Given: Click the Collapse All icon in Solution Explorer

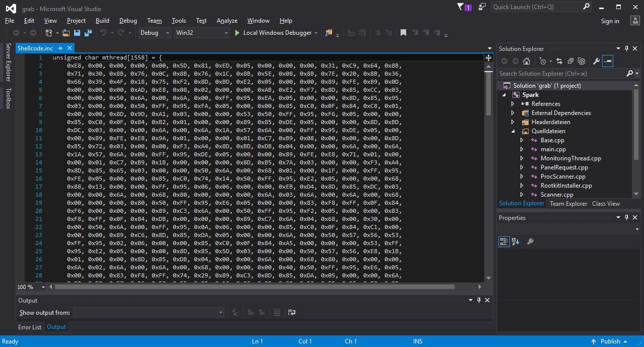Looking at the screenshot, I should (570, 61).
